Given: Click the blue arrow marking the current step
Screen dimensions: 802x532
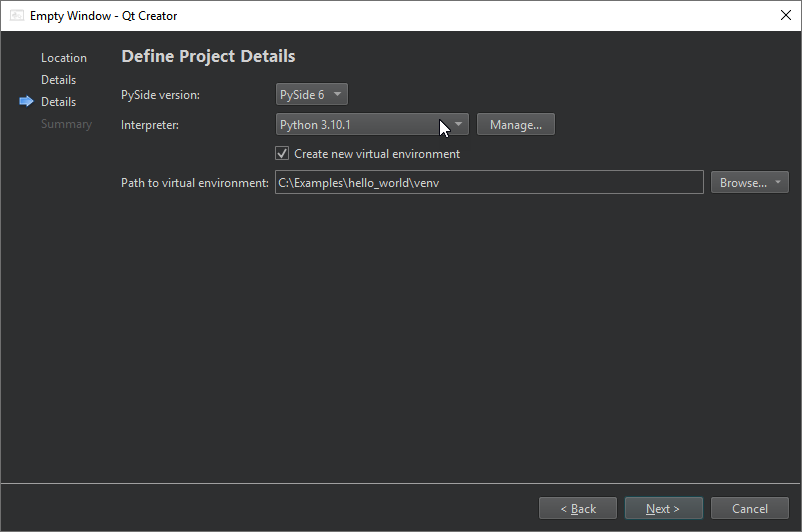Looking at the screenshot, I should click(26, 102).
